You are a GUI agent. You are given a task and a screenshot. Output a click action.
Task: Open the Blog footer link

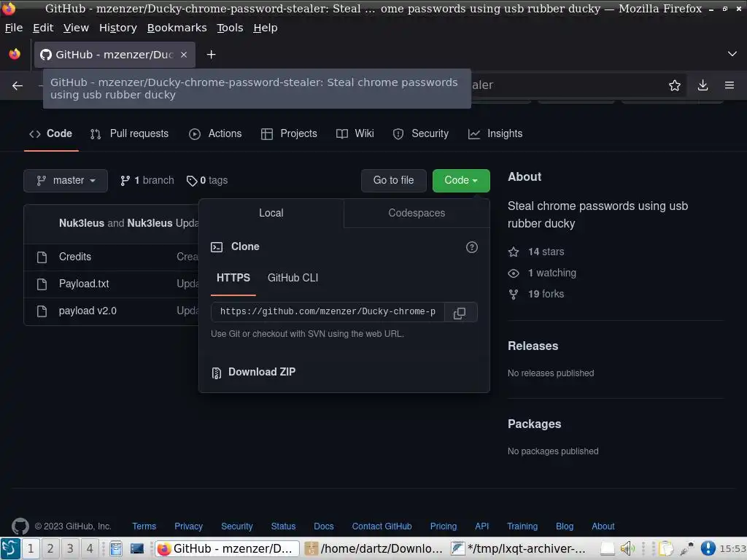565,526
